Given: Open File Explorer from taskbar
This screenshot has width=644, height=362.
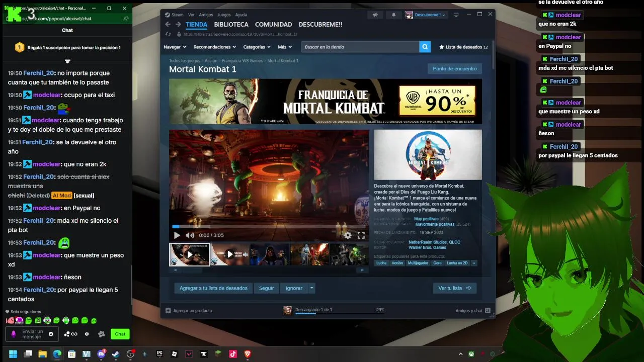Looking at the screenshot, I should [43, 354].
